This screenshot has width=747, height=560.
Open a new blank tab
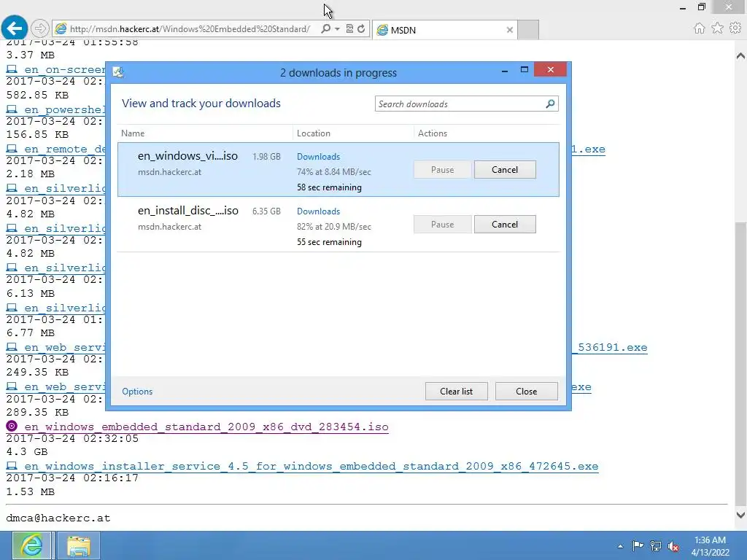tap(528, 30)
